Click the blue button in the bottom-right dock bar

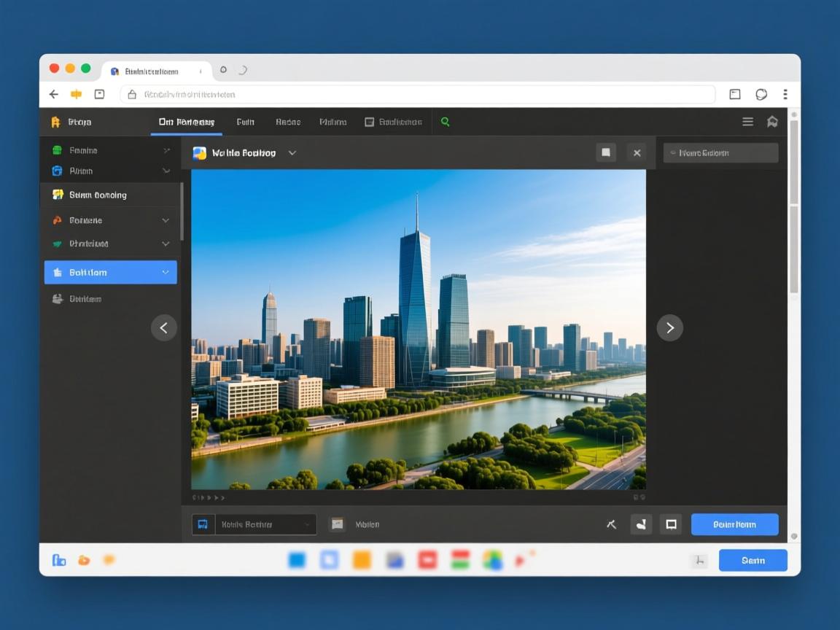tap(752, 560)
